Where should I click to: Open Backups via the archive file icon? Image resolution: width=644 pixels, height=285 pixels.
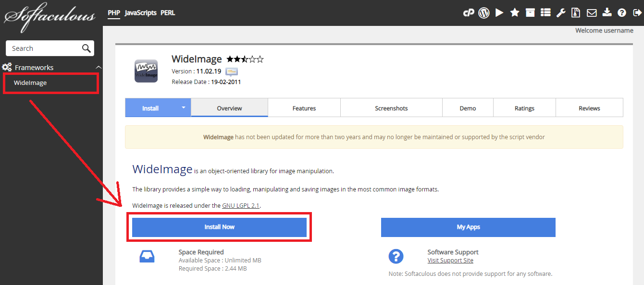pos(576,12)
